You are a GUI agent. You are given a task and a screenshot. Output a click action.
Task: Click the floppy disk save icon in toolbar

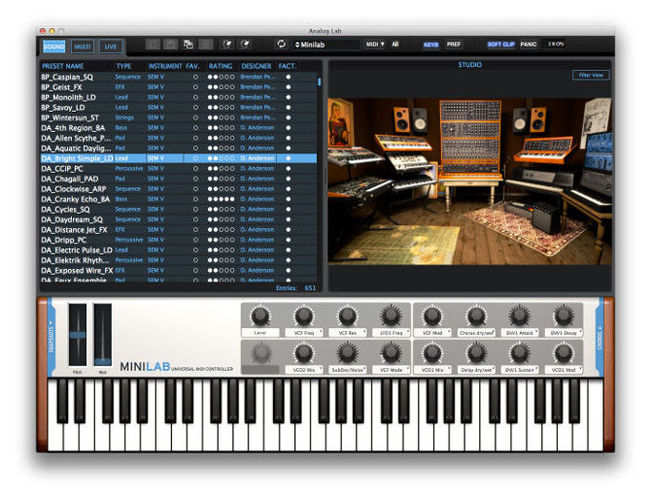tap(170, 44)
